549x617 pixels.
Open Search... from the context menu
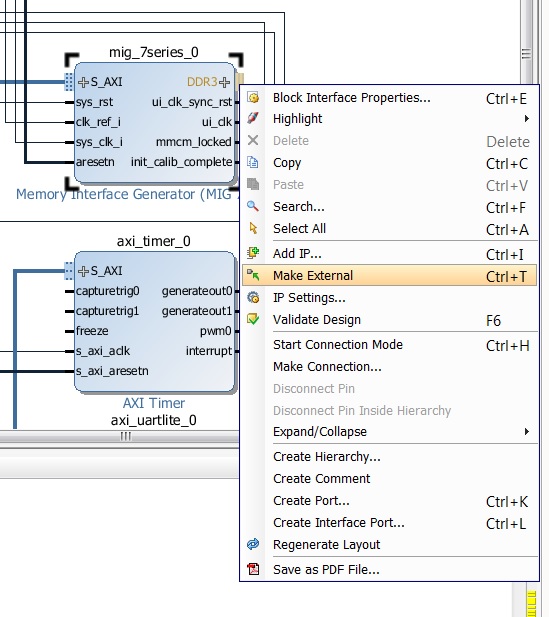tap(390, 207)
